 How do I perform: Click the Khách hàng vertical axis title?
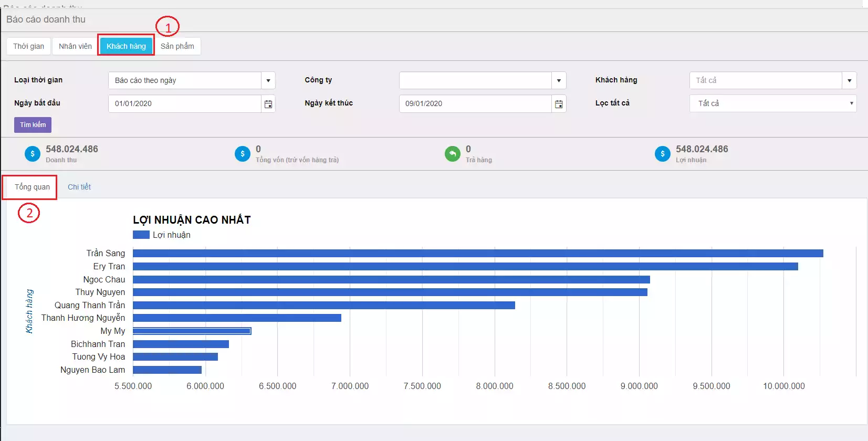point(29,311)
